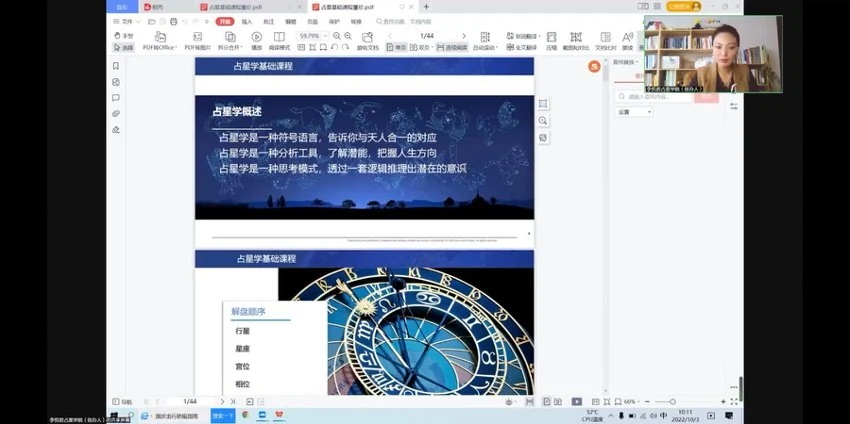The image size is (850, 424).
Task: Open zoom level 60% dropdown in status bar
Action: [630, 402]
